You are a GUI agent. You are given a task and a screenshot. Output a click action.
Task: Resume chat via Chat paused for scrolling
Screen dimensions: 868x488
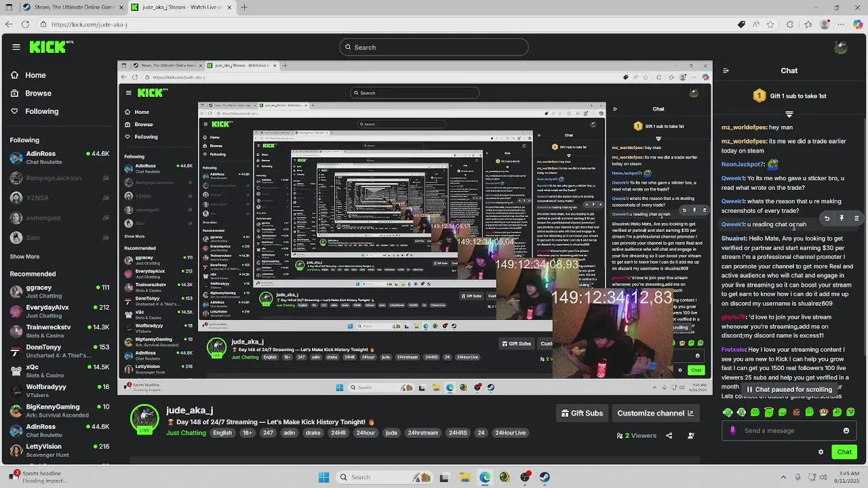pyautogui.click(x=789, y=390)
